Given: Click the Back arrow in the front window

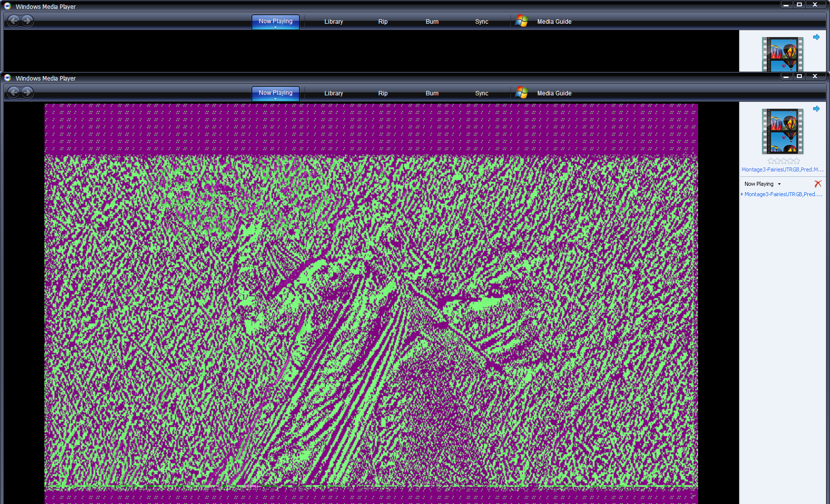Looking at the screenshot, I should 14,92.
